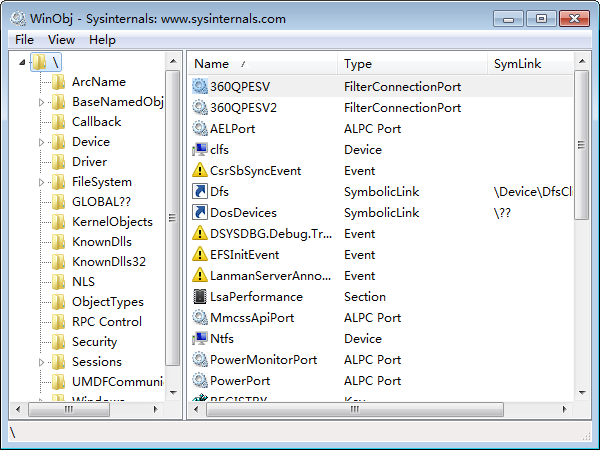Click the GLOBAL?? folder icon
Image resolution: width=600 pixels, height=450 pixels.
pos(58,202)
